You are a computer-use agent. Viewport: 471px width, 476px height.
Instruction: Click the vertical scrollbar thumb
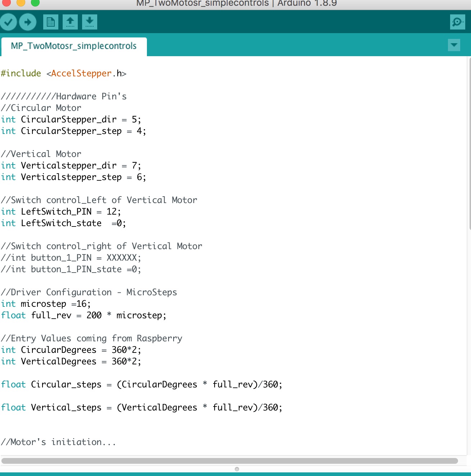pos(470,143)
